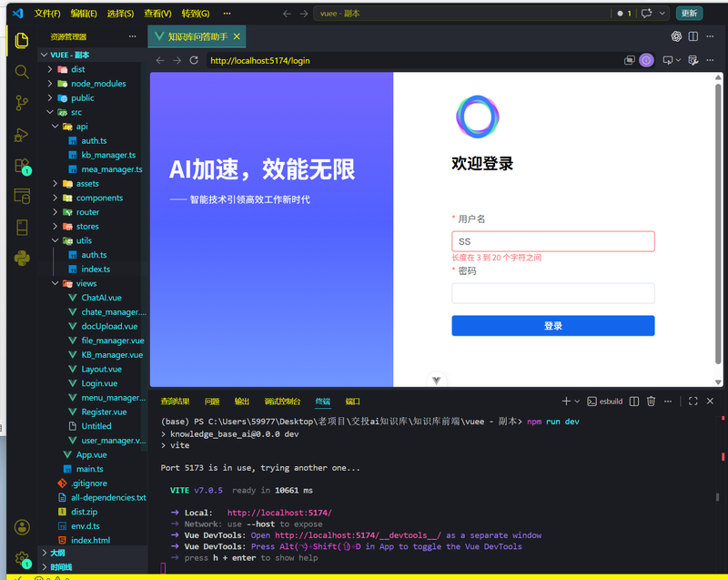Viewport: 728px width, 580px height.
Task: Open http://localhost:5174/ link in terminal
Action: [x=279, y=513]
